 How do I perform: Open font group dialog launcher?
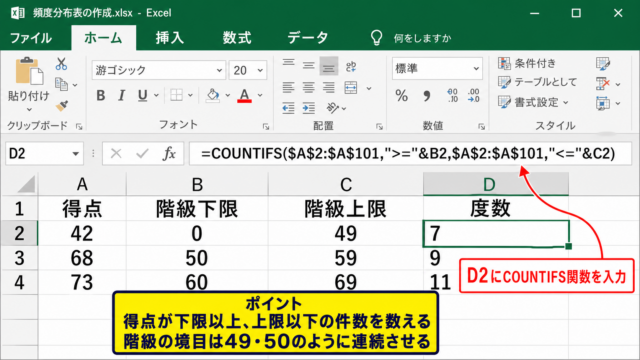pyautogui.click(x=266, y=127)
